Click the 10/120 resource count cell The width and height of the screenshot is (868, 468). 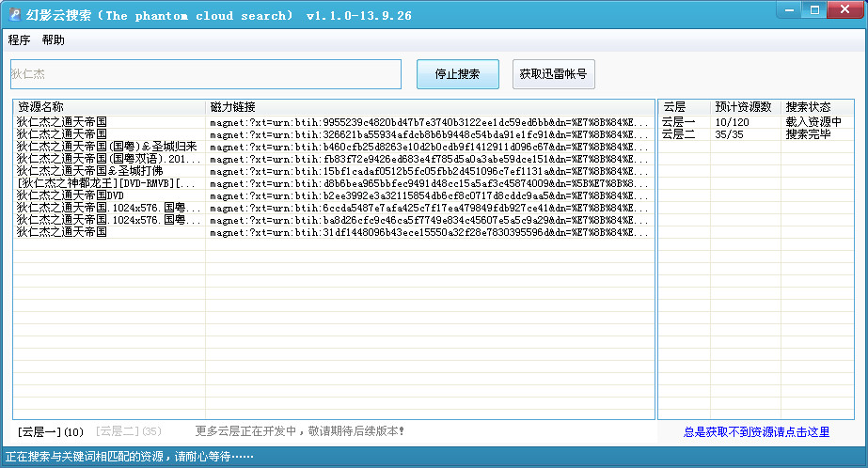(x=732, y=122)
